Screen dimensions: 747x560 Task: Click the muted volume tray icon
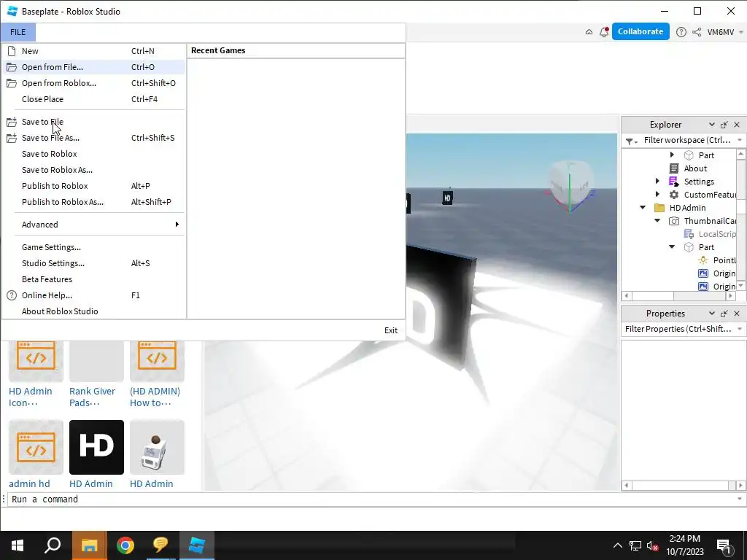click(x=653, y=545)
